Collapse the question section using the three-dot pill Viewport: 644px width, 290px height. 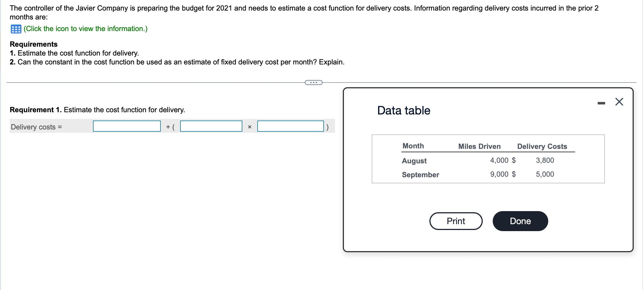tap(313, 82)
